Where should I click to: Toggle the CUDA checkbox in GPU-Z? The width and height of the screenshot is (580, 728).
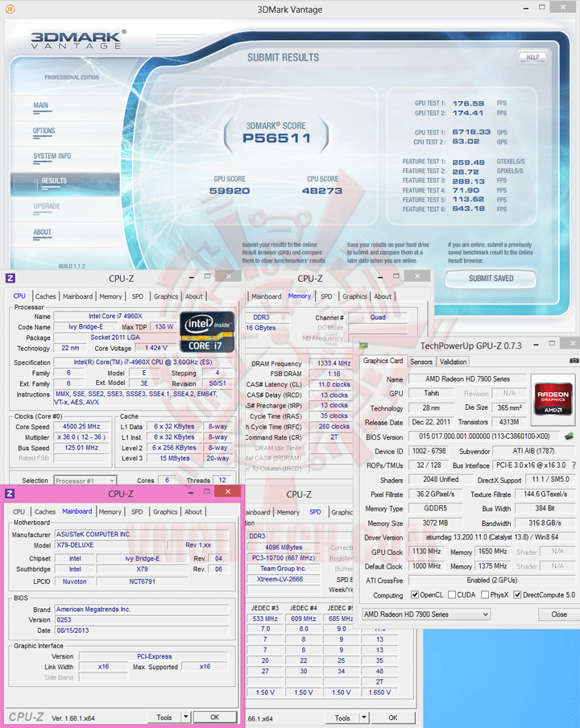(x=452, y=595)
